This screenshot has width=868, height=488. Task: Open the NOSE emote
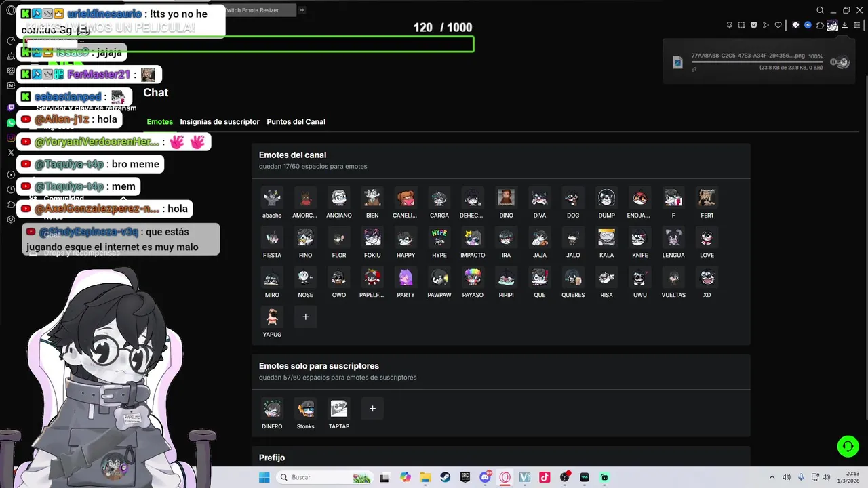(x=306, y=278)
